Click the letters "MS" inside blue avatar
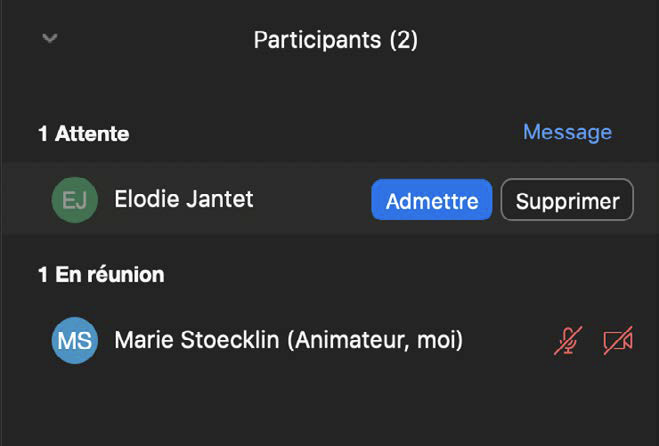659x446 pixels. pyautogui.click(x=75, y=341)
